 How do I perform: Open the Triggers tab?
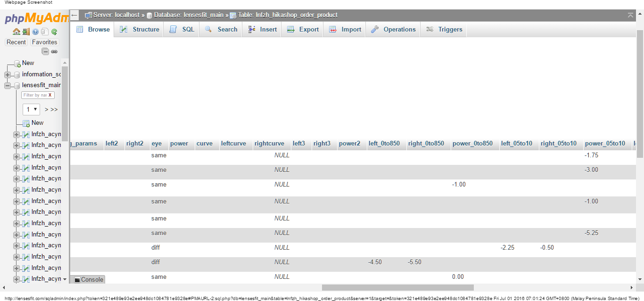pyautogui.click(x=444, y=29)
